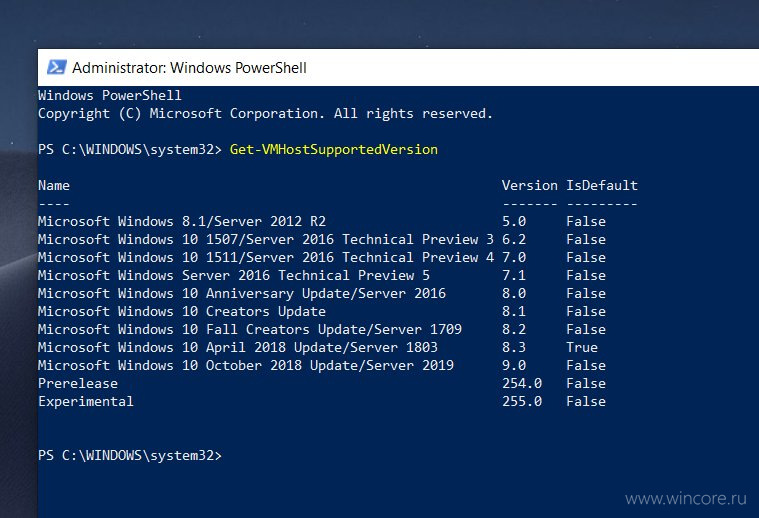
Task: Click the False value in Prerelease row
Action: pos(586,383)
